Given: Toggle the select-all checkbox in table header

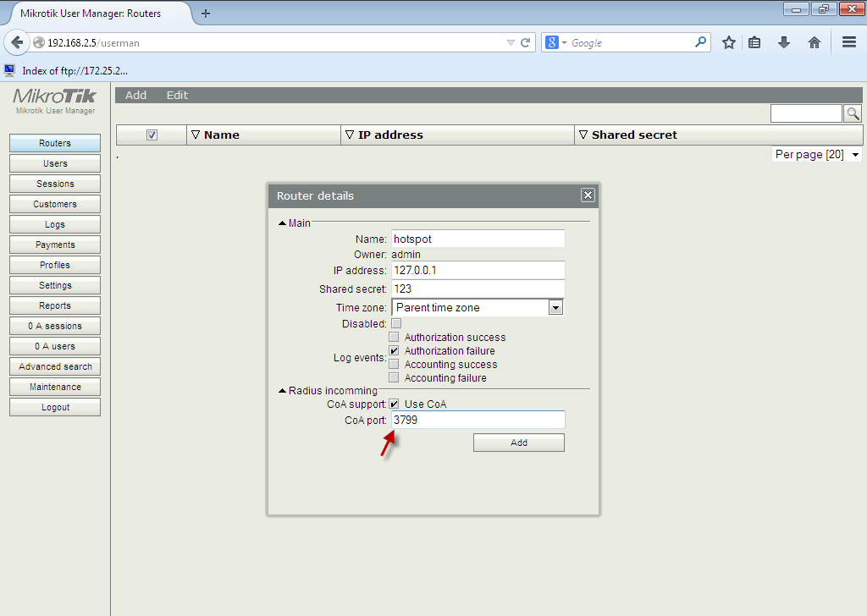Looking at the screenshot, I should [152, 135].
